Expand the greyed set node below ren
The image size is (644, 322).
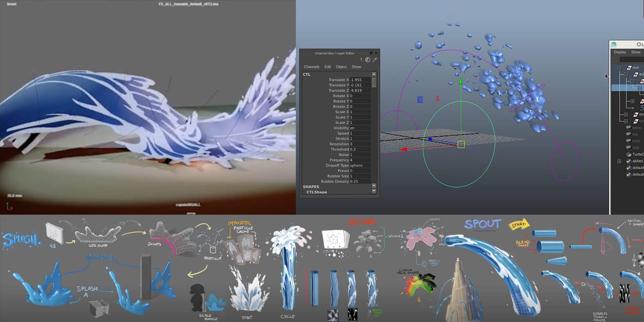click(x=626, y=121)
